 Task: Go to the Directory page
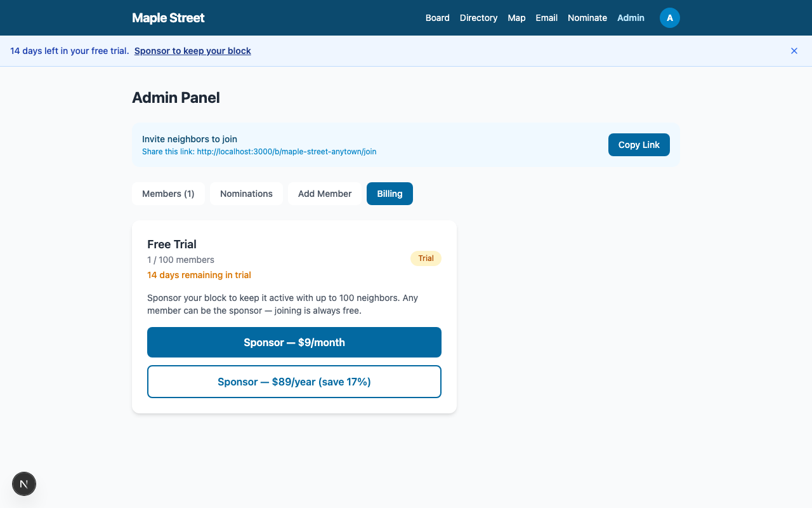tap(478, 18)
